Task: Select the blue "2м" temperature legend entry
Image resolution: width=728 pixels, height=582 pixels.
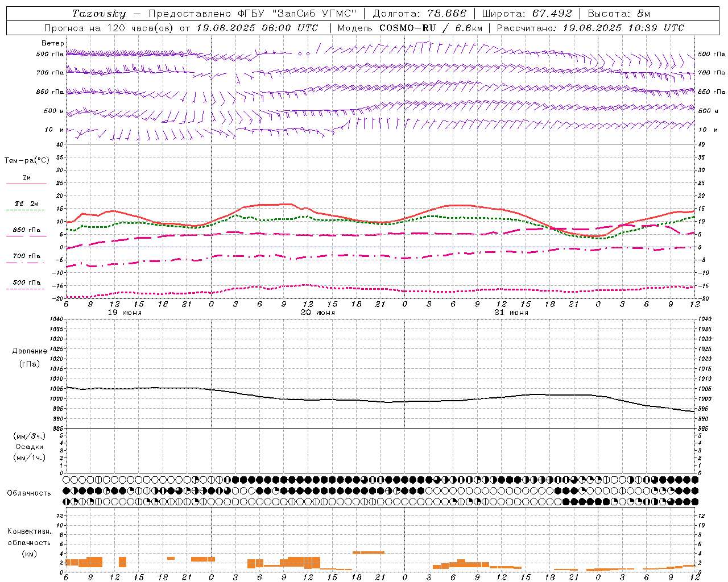Action: click(x=27, y=178)
